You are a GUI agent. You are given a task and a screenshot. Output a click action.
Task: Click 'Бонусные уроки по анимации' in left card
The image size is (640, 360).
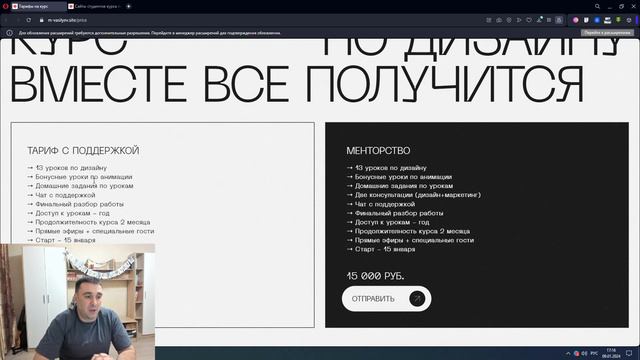(x=80, y=177)
